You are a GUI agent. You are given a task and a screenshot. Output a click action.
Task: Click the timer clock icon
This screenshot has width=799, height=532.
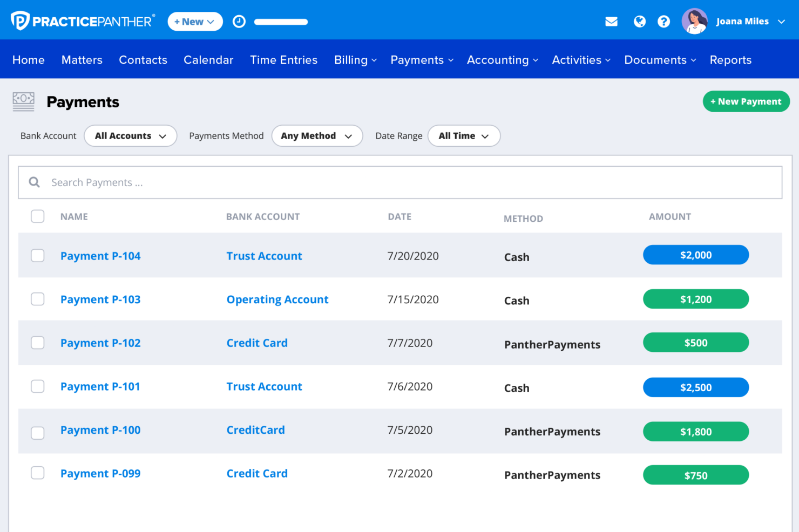[239, 22]
